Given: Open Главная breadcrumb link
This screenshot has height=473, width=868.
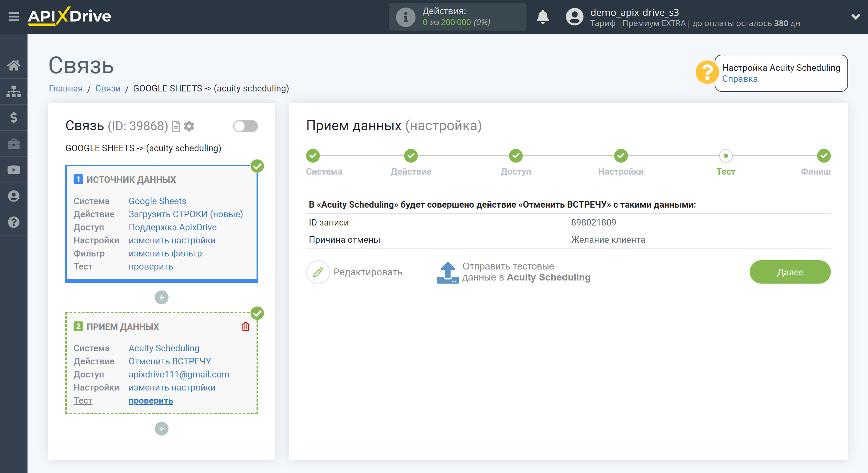Looking at the screenshot, I should tap(66, 88).
